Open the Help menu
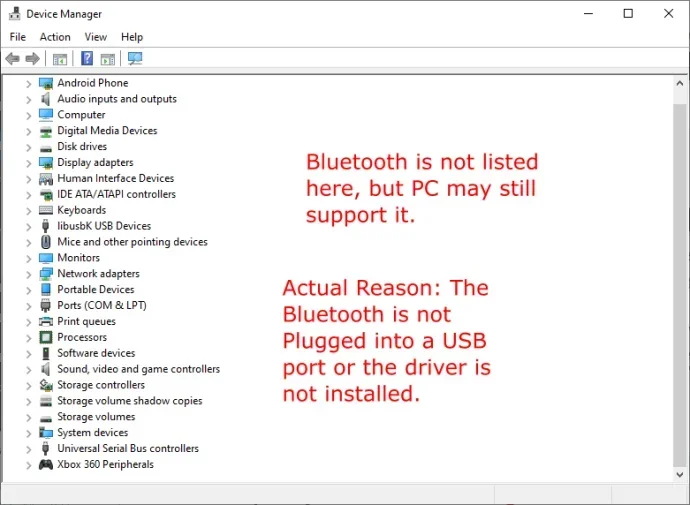 point(132,37)
